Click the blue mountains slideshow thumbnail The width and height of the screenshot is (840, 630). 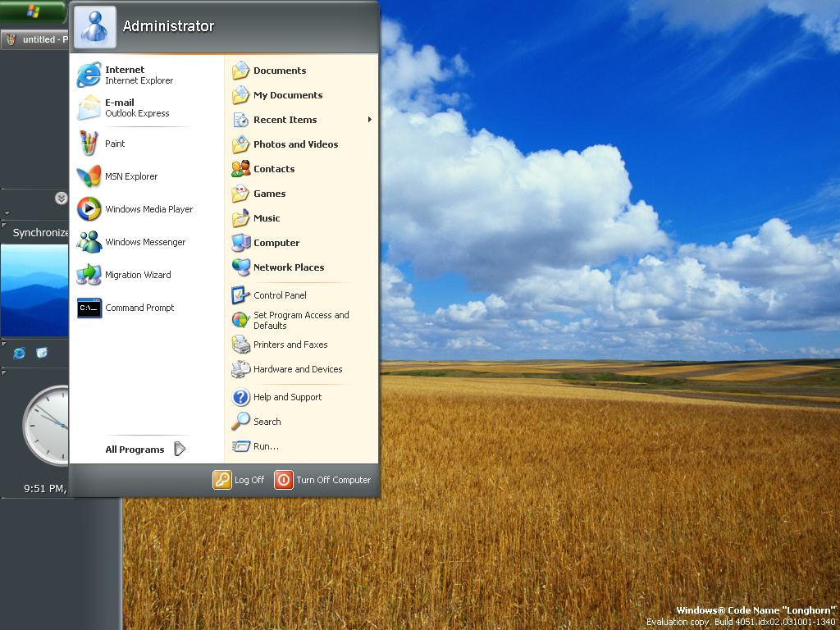pos(34,290)
